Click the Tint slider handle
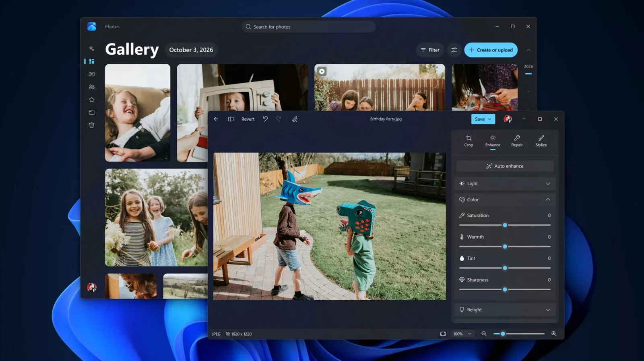 [x=505, y=268]
